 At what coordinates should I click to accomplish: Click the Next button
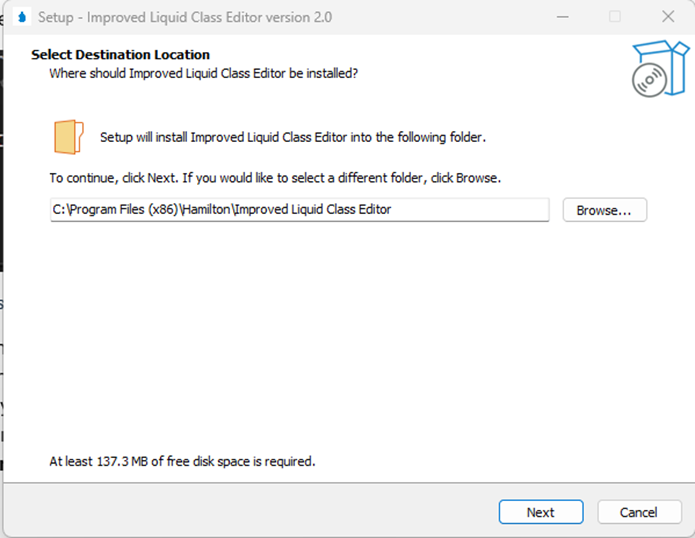(x=541, y=512)
